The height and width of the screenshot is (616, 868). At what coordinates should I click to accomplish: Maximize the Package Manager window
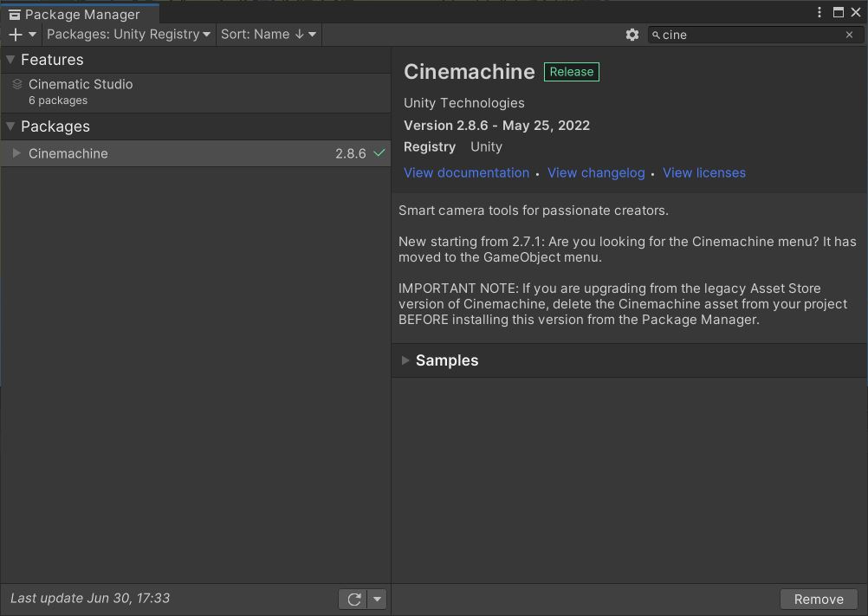point(838,12)
